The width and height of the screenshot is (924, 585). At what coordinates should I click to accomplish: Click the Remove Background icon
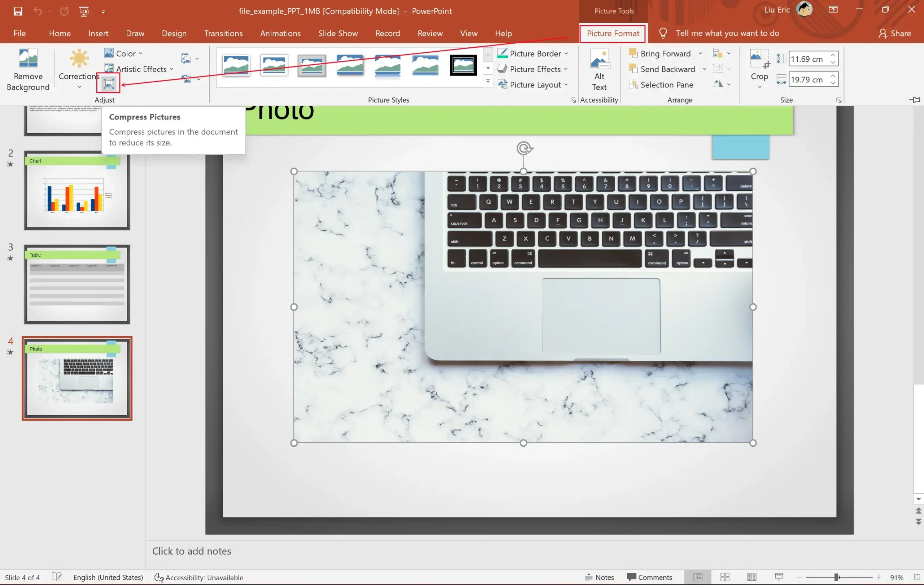coord(28,59)
